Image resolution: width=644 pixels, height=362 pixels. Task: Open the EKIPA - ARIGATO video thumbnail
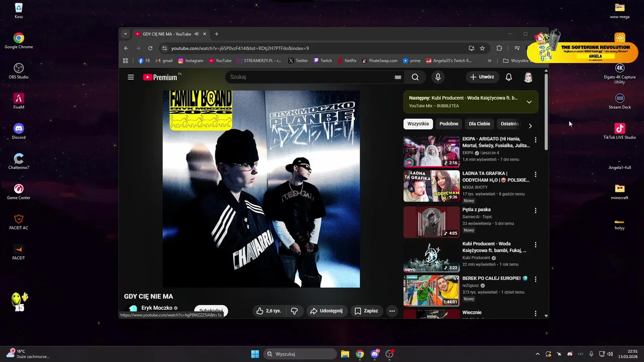click(431, 151)
